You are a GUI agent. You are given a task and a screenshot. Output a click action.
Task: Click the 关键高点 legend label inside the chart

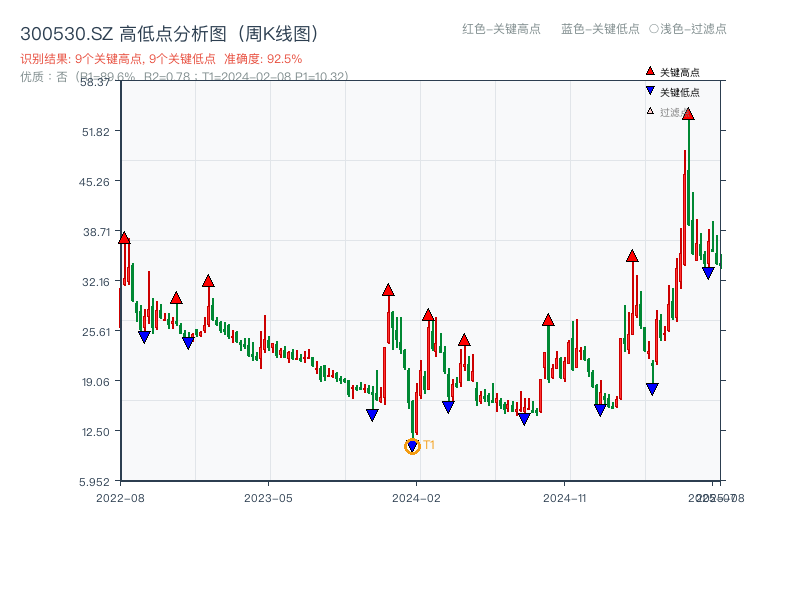click(680, 72)
